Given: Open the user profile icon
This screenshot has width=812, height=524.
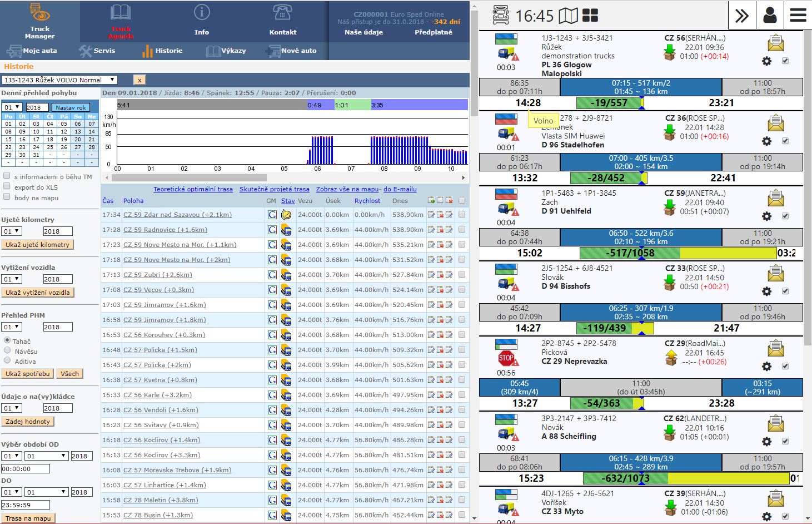Looking at the screenshot, I should tap(770, 15).
